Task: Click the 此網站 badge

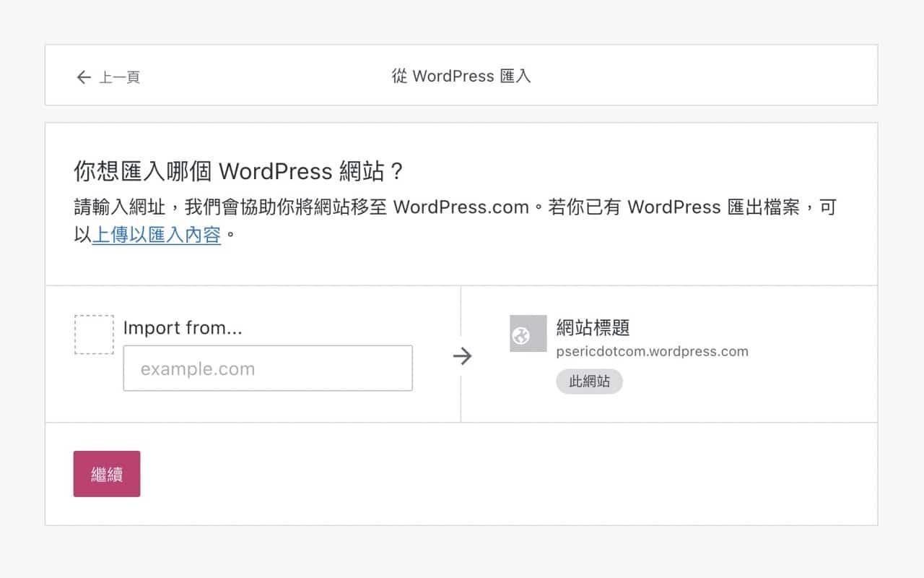Action: point(589,381)
